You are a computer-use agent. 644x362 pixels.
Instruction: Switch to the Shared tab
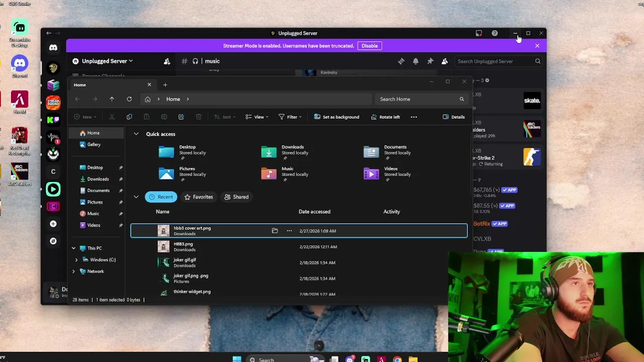point(236,197)
